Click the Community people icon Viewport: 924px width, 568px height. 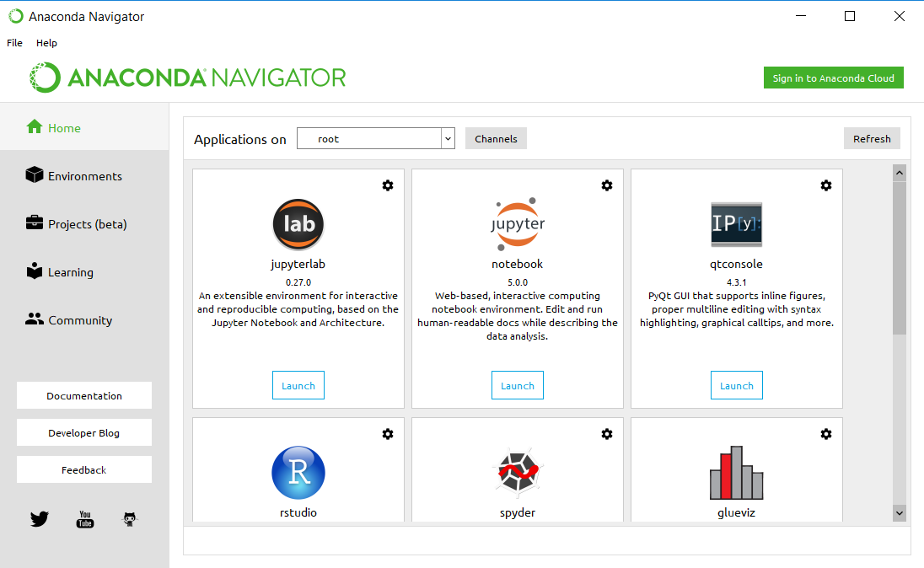pos(35,319)
